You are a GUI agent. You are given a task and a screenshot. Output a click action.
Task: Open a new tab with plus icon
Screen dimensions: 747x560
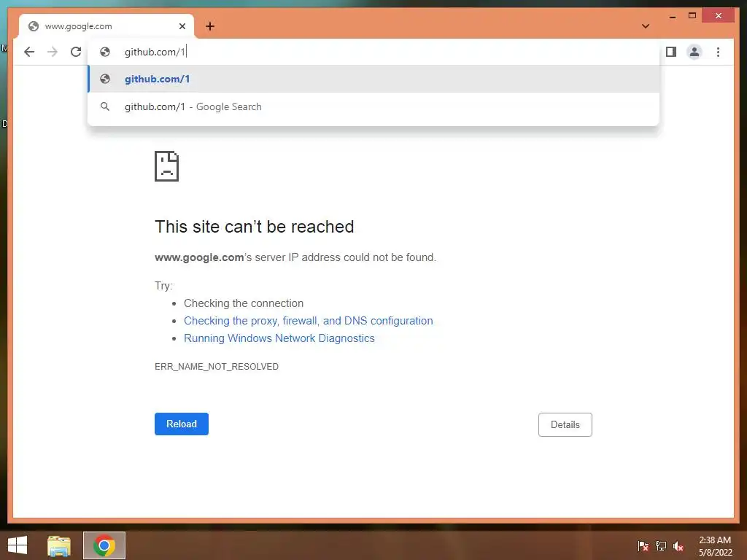pyautogui.click(x=210, y=26)
